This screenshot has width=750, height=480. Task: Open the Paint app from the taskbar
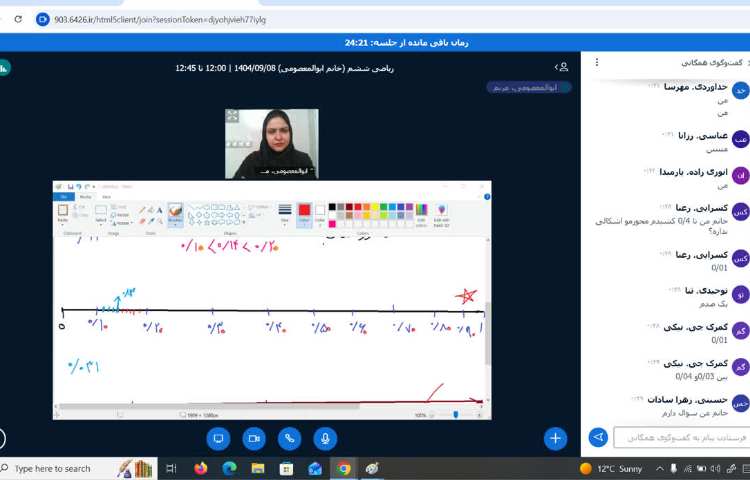(x=372, y=469)
